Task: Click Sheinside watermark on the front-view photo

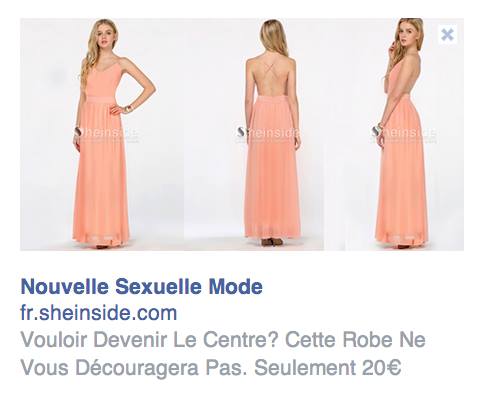Action: 106,133
